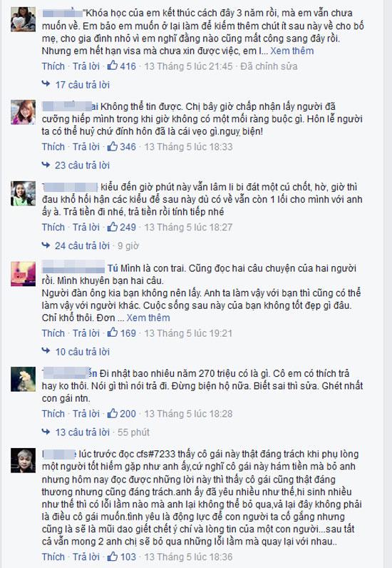The width and height of the screenshot is (392, 568).
Task: Click the reply arrow icon beside 10 câu trả lời
Action: click(x=46, y=350)
